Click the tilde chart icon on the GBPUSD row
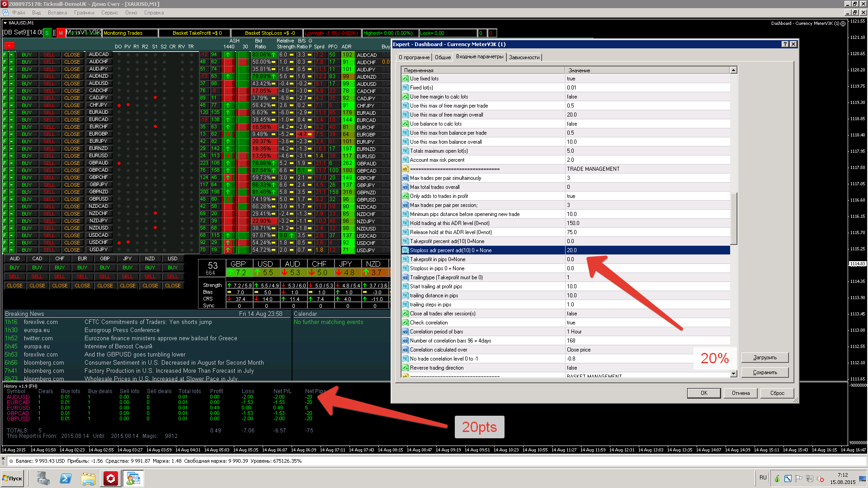The height and width of the screenshot is (488, 868). tap(12, 199)
